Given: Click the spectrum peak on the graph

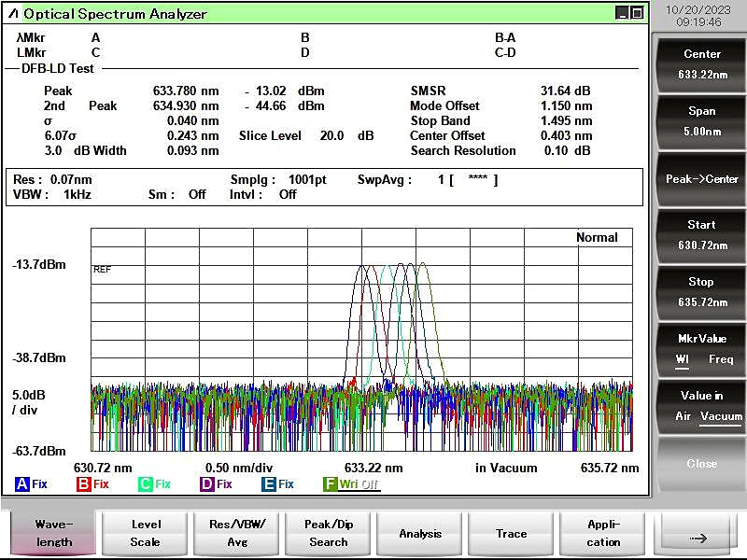Looking at the screenshot, I should pos(423,264).
